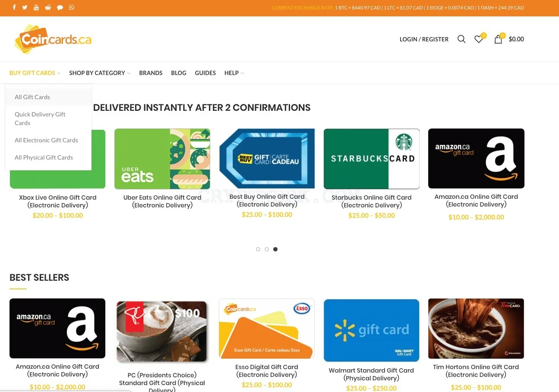Expand the SHOP BY CATEGORY dropdown

click(100, 73)
